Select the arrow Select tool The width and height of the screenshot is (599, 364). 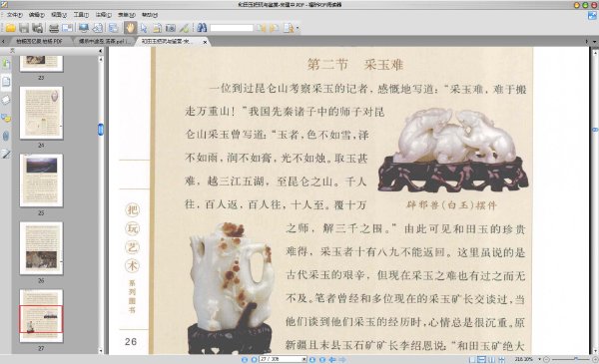coord(144,28)
